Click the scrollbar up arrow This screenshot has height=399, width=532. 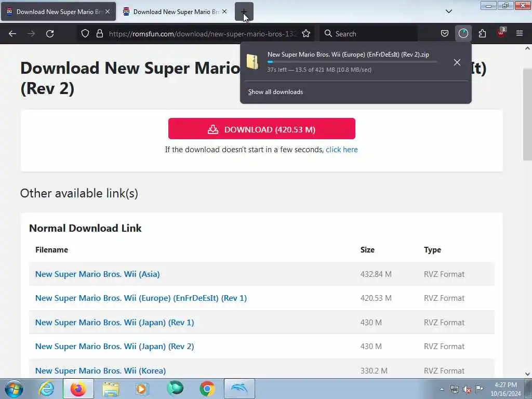pyautogui.click(x=527, y=48)
